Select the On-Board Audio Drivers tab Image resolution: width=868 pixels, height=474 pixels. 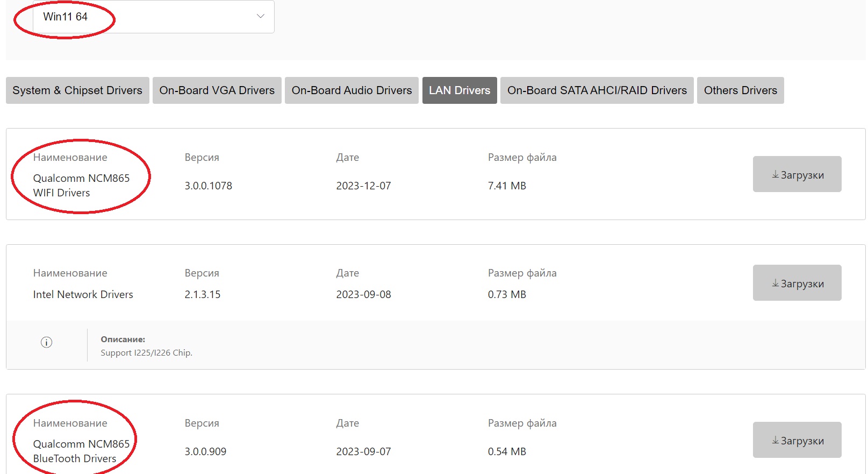[351, 90]
